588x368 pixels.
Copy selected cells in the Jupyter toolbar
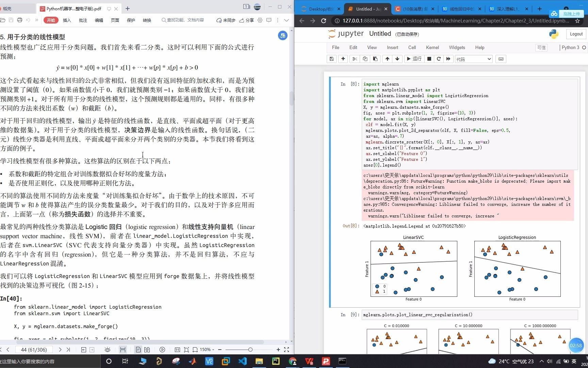click(x=365, y=59)
